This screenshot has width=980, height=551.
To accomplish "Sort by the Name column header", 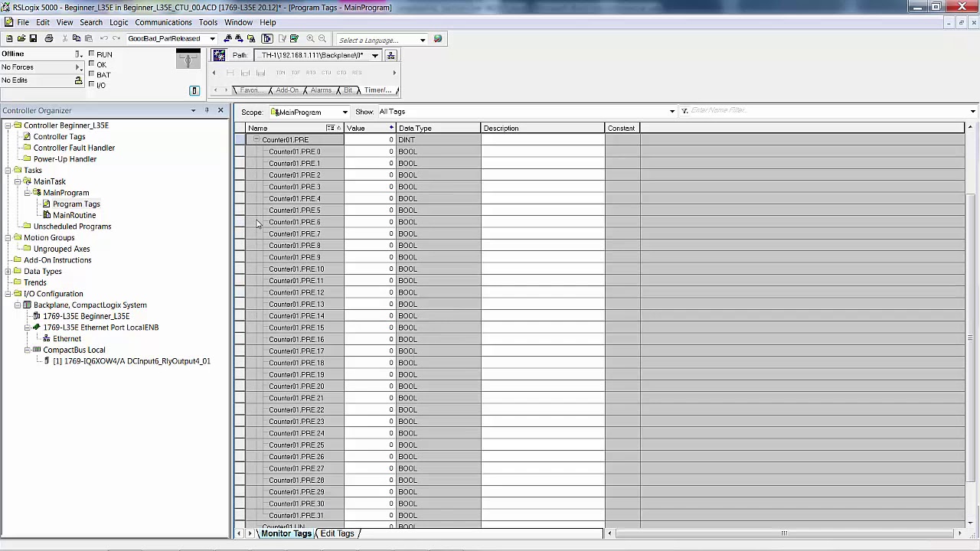I will [295, 129].
